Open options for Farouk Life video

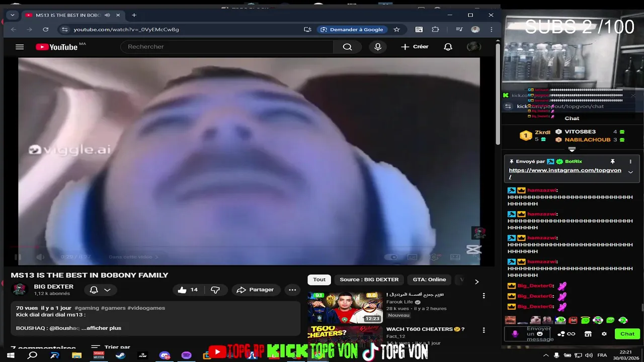[x=484, y=296]
